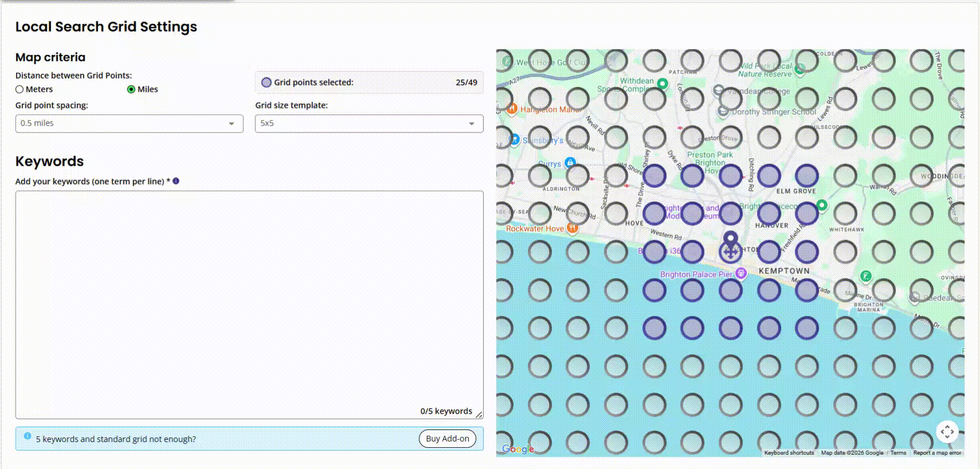980x469 pixels.
Task: Click the info icon in add-on banner
Action: (28, 436)
